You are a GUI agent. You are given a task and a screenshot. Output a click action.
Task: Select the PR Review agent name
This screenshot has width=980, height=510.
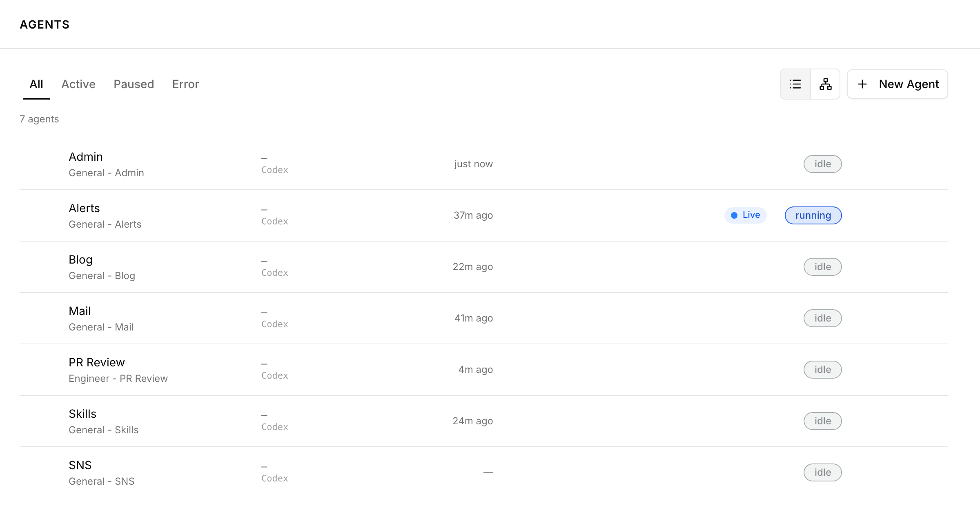coord(97,362)
